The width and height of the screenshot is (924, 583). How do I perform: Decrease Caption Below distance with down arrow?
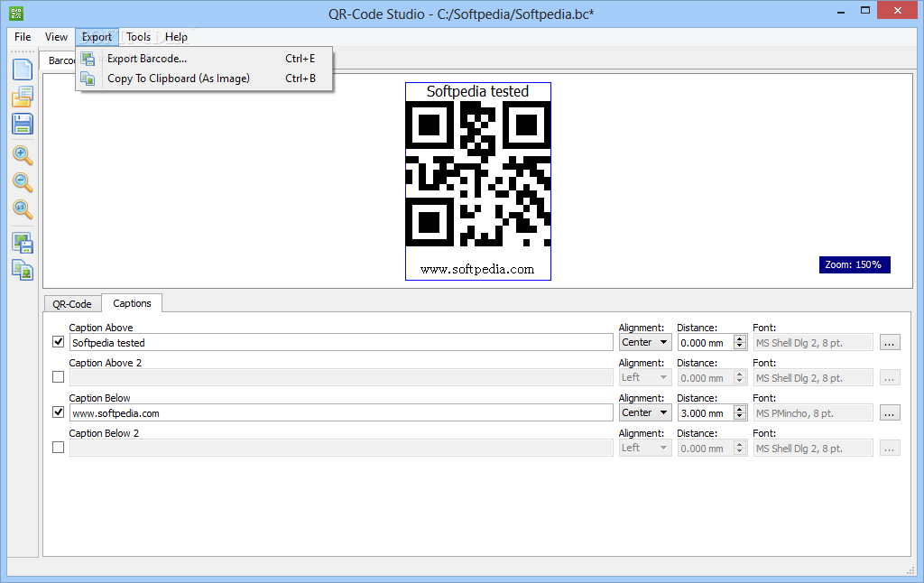[x=740, y=416]
